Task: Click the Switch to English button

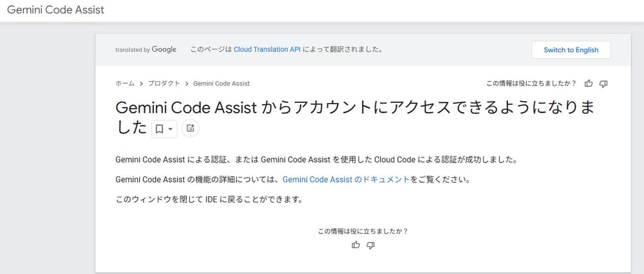Action: (x=571, y=50)
